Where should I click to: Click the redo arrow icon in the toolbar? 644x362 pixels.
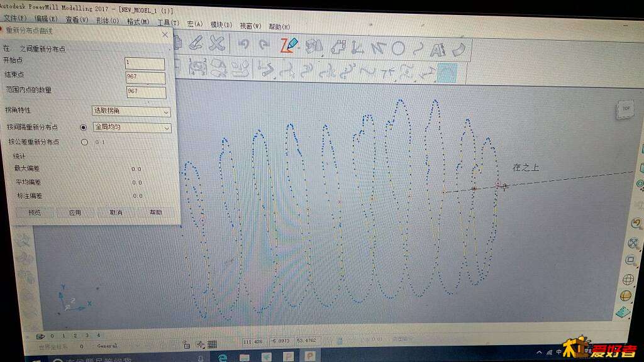[x=265, y=44]
